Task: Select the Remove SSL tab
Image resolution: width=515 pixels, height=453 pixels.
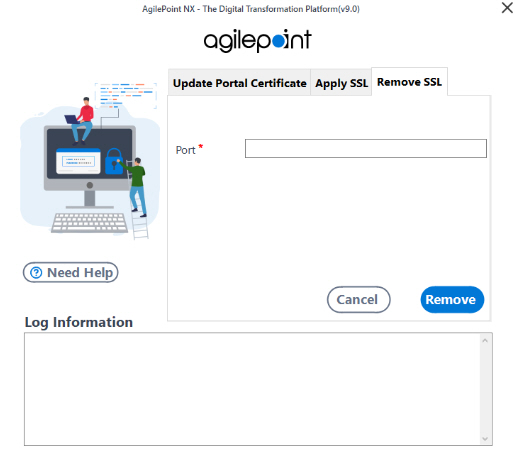Action: 409,82
